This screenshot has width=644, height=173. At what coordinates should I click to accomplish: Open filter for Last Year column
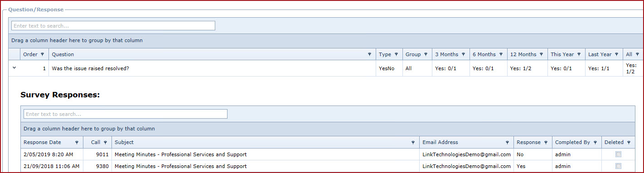click(616, 54)
